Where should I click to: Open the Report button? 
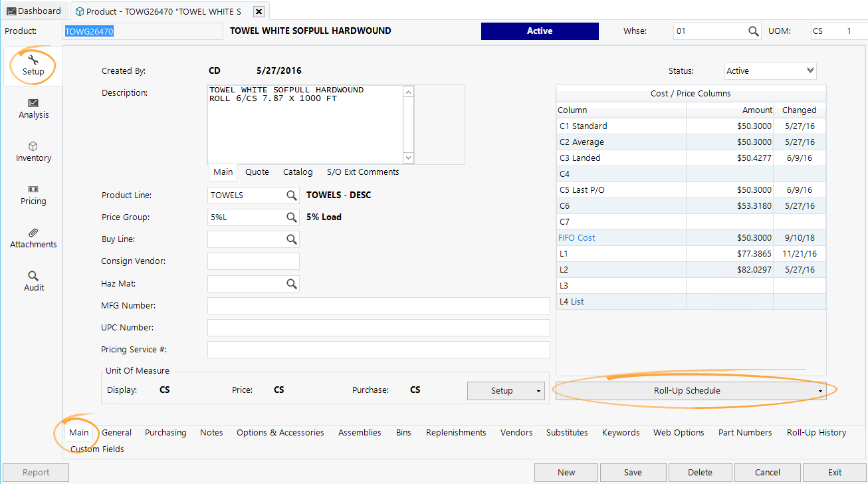(36, 472)
